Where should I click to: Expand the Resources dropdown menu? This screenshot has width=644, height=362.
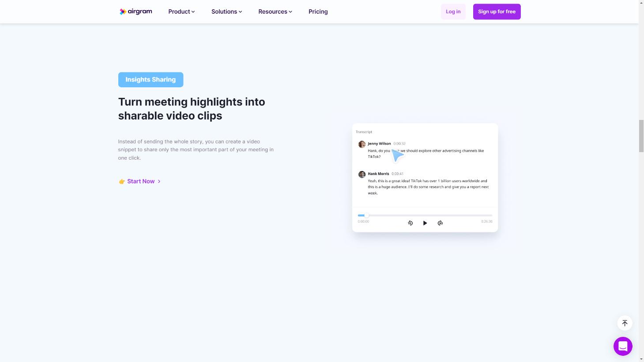click(275, 11)
